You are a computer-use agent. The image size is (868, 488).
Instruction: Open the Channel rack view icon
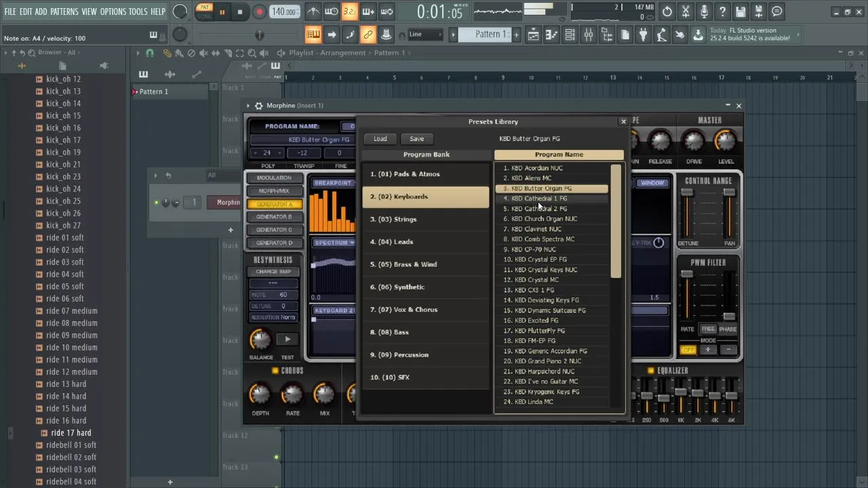coord(570,35)
